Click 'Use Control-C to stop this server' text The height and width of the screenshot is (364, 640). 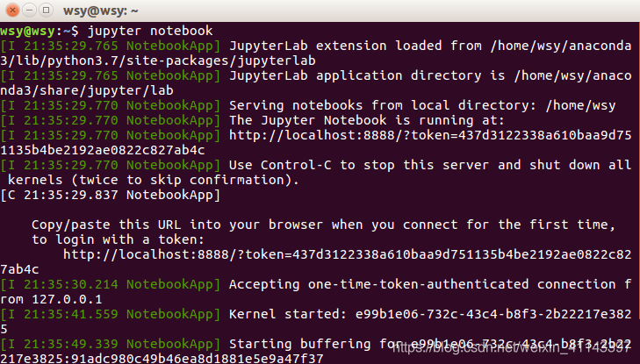pos(358,165)
